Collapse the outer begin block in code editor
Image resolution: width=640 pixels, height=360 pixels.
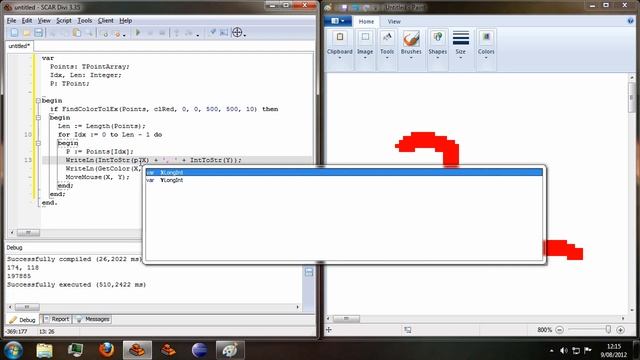click(x=38, y=100)
